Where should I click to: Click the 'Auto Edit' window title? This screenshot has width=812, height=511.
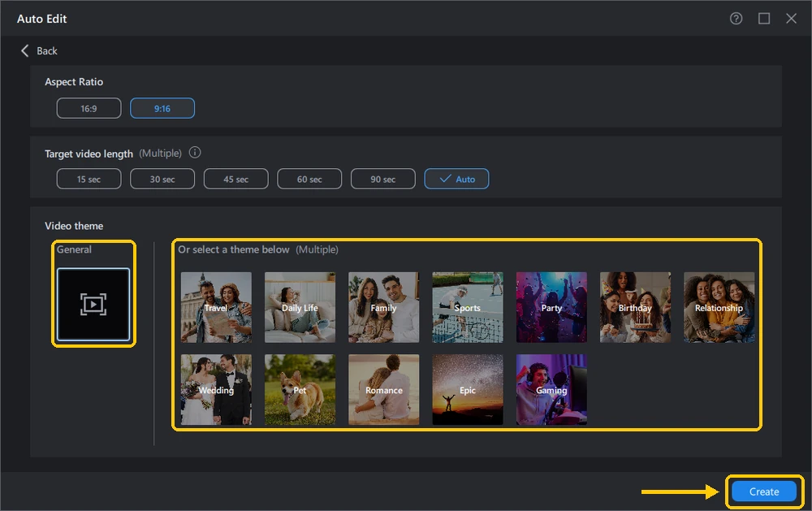(x=42, y=19)
